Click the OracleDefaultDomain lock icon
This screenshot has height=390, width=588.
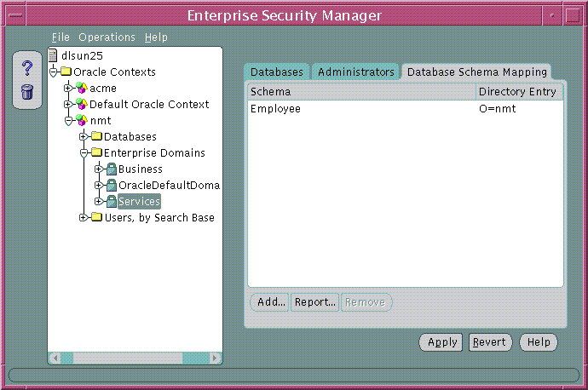pyautogui.click(x=112, y=185)
